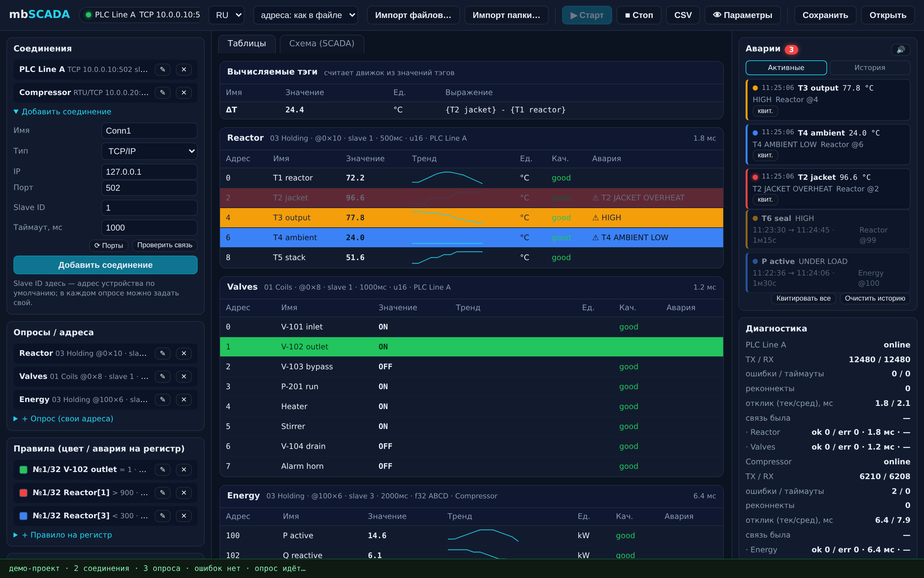Expand '+ Правило на регистр'
Viewport: 924px width, 578px height.
pos(63,535)
